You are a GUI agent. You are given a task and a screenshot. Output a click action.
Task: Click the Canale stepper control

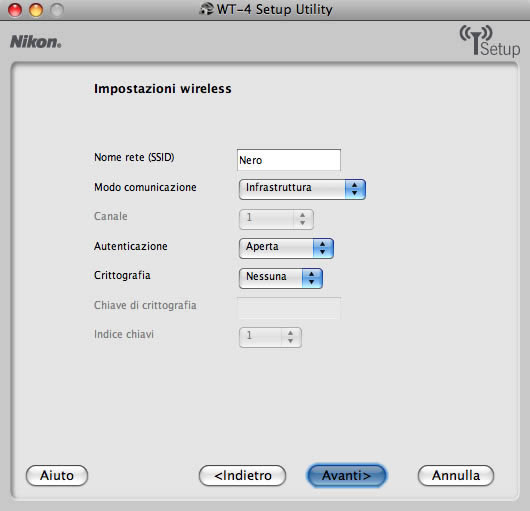click(276, 219)
